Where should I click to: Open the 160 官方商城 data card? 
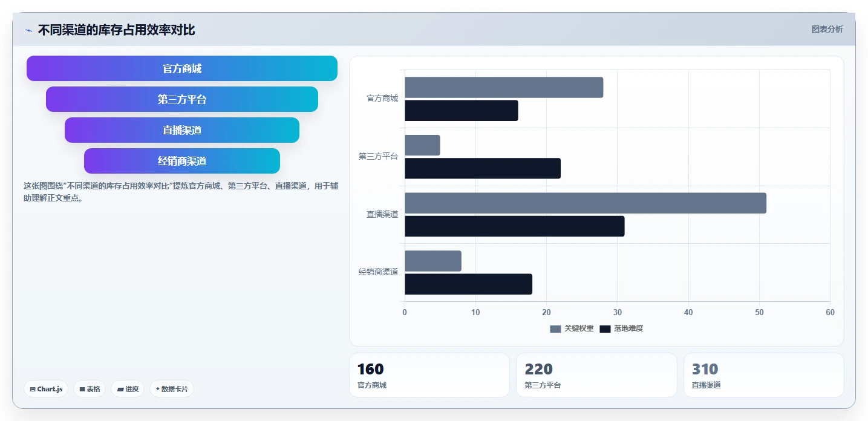coord(429,375)
